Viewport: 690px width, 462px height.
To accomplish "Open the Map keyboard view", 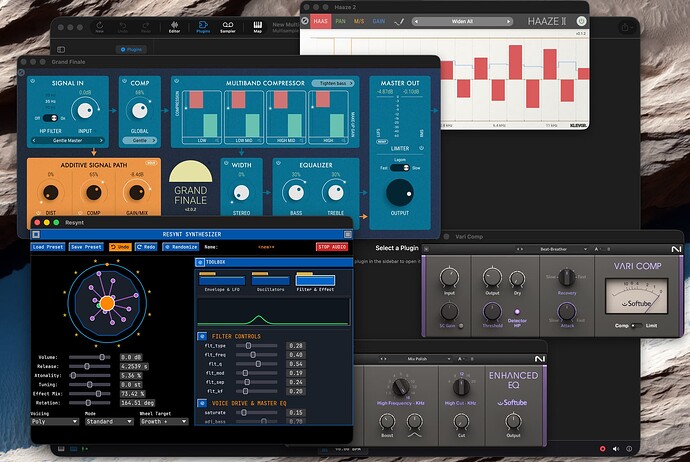I will pyautogui.click(x=257, y=27).
